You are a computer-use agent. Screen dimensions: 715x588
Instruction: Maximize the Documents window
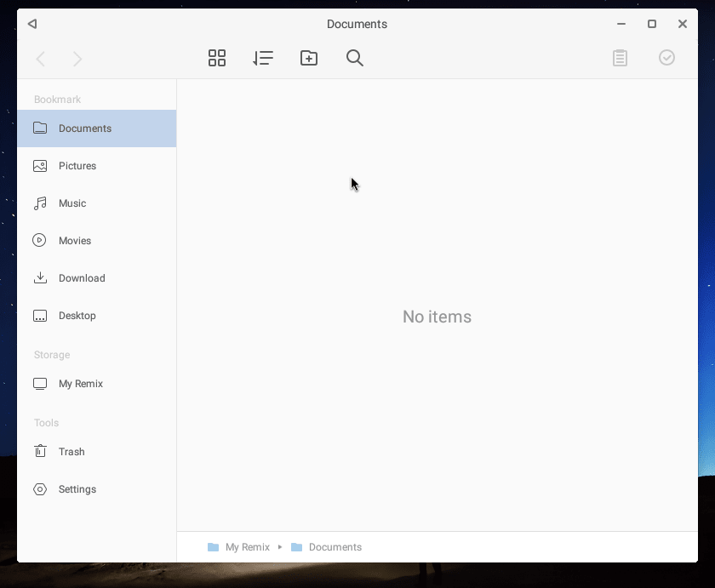(652, 24)
